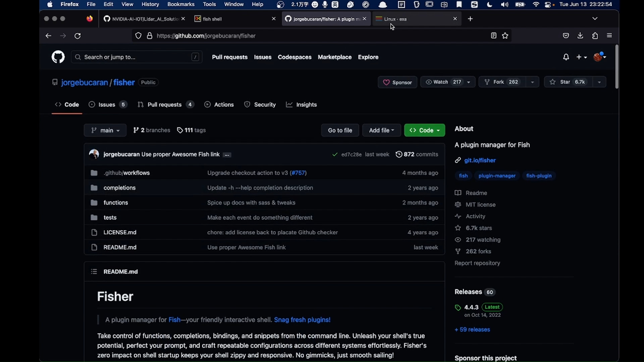Image resolution: width=644 pixels, height=362 pixels.
Task: Open the .github/workflows folder
Action: 126,173
